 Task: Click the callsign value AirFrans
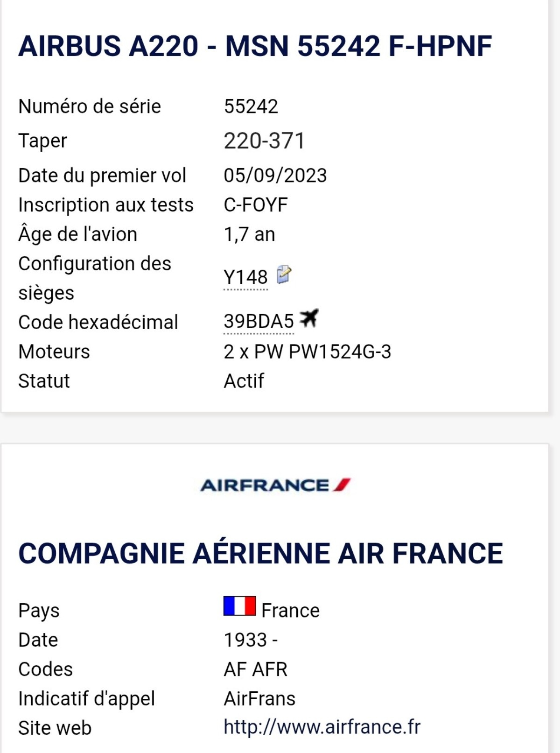(x=259, y=699)
